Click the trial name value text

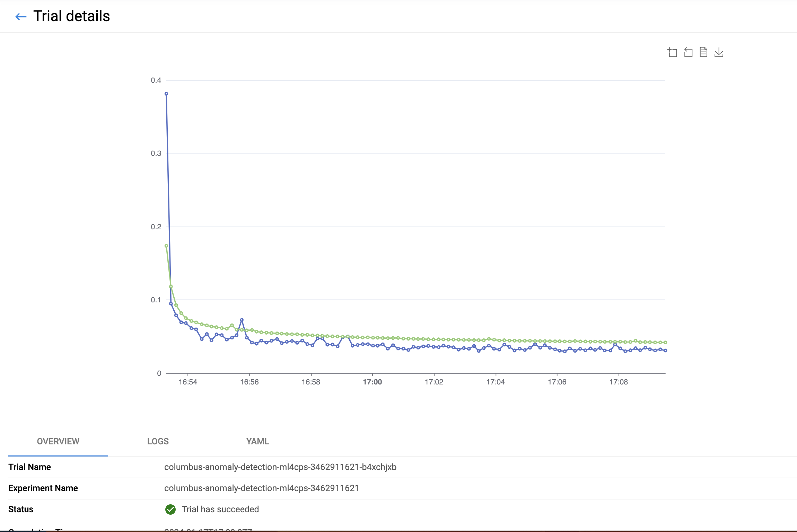pyautogui.click(x=280, y=467)
